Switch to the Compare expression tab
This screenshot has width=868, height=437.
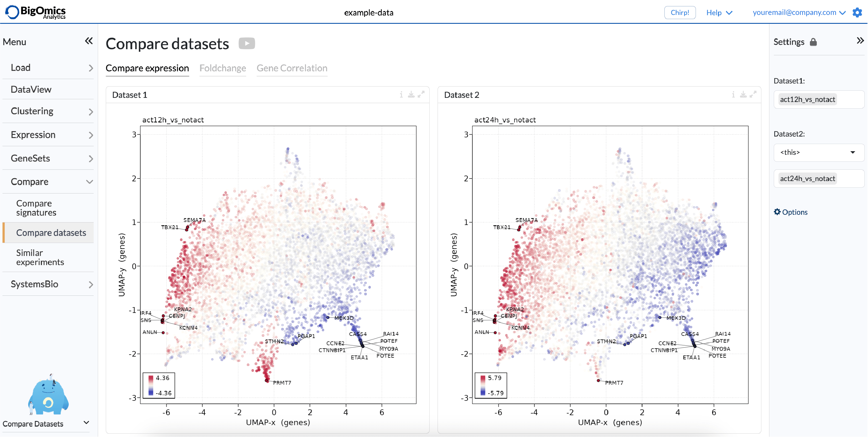[147, 68]
